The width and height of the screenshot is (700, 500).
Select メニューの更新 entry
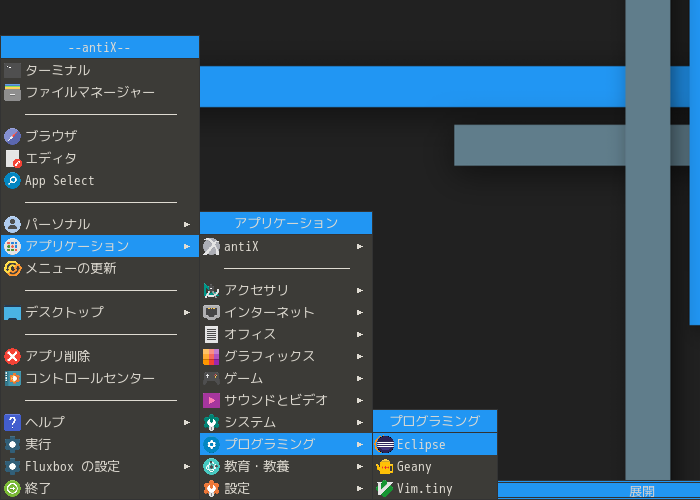pyautogui.click(x=100, y=268)
